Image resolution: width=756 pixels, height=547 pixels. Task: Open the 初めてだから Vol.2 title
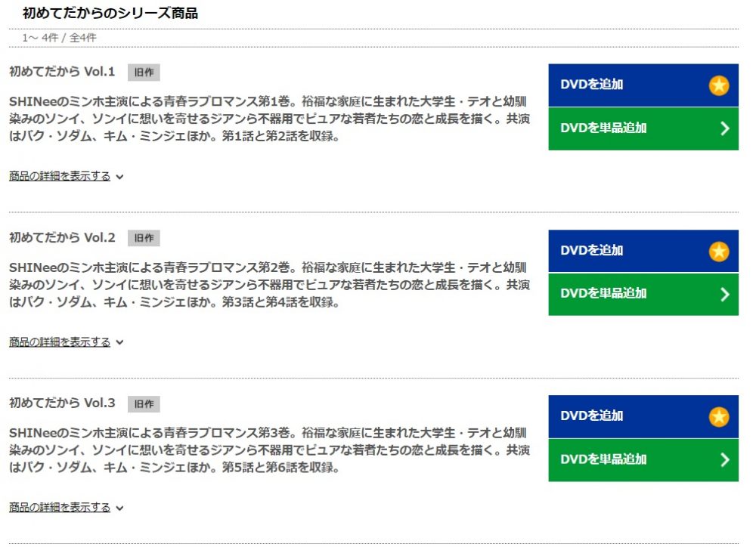[62, 237]
